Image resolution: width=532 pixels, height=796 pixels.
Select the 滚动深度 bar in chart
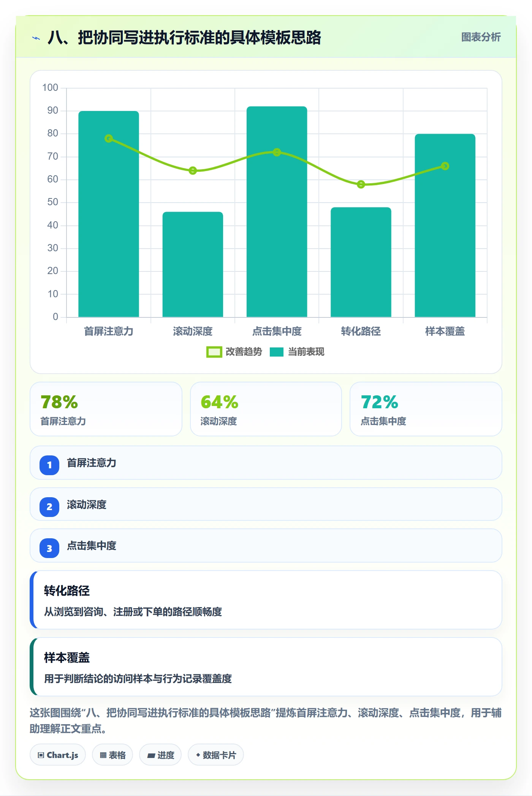pos(193,264)
